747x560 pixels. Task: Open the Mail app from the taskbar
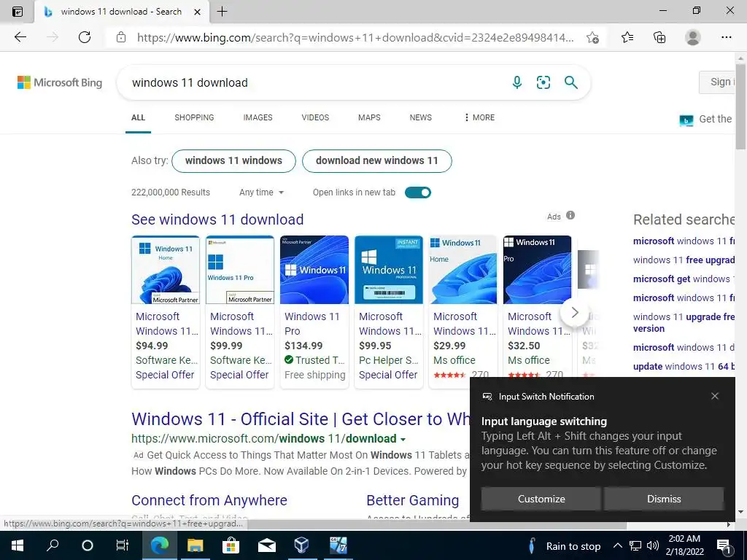tap(267, 545)
